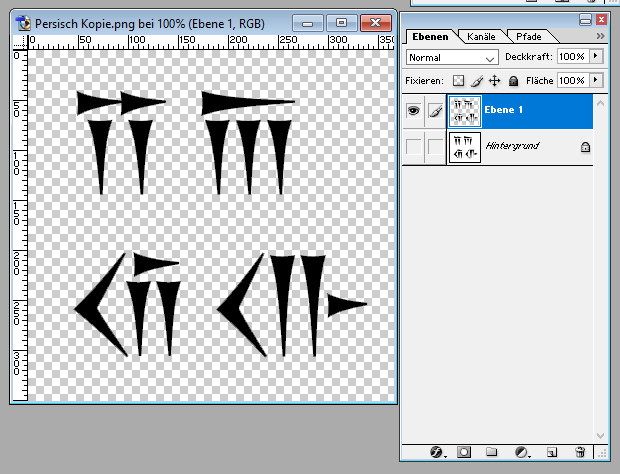The width and height of the screenshot is (620, 474).
Task: Show the Hintergrund layer visibility box
Action: [413, 147]
